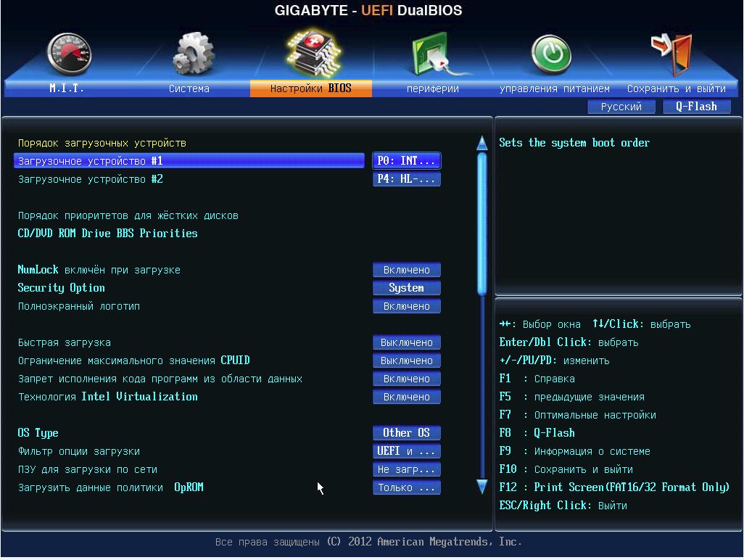The image size is (744, 560).
Task: Select the Настройки BIOS tab
Action: coord(311,88)
